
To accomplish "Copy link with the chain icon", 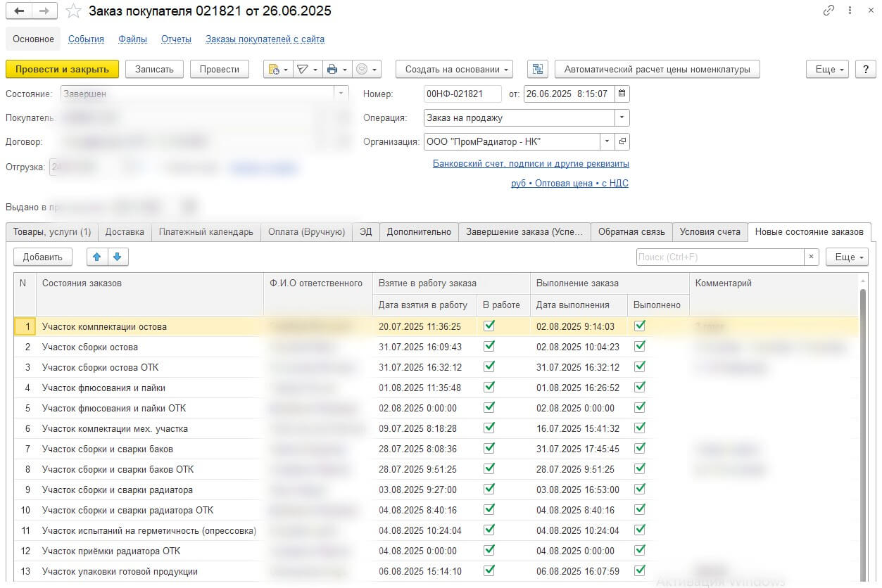I will tap(829, 11).
